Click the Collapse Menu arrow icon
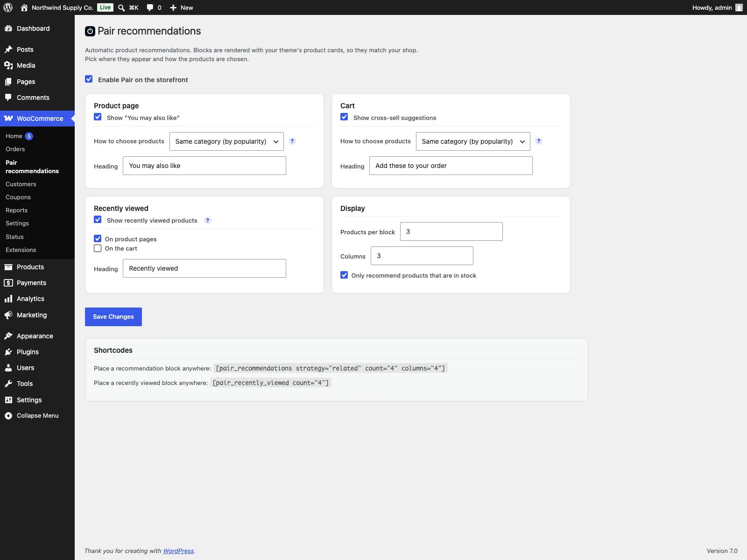 click(8, 416)
